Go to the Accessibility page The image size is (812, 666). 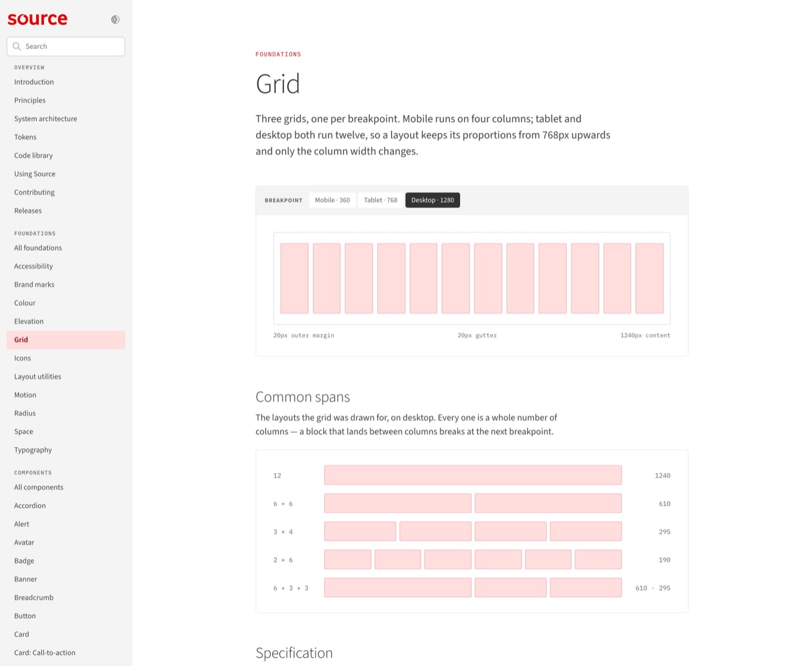point(66,266)
